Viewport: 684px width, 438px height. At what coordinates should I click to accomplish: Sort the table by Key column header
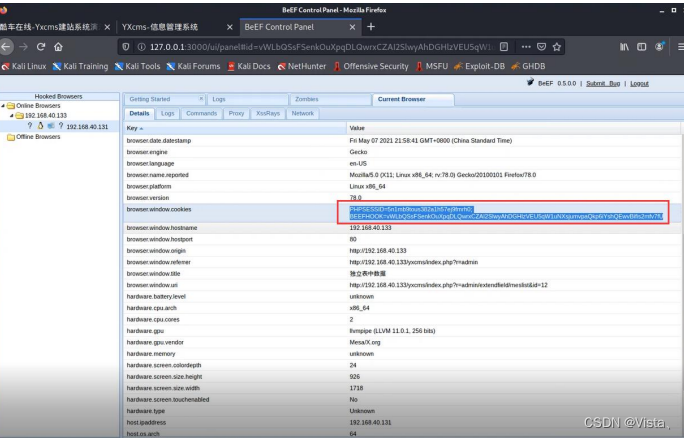(x=136, y=129)
